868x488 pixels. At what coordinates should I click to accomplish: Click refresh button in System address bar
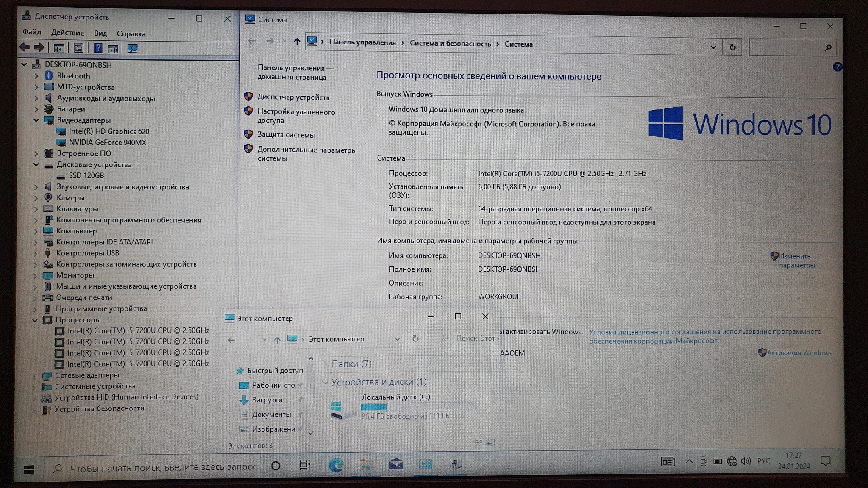click(x=732, y=47)
